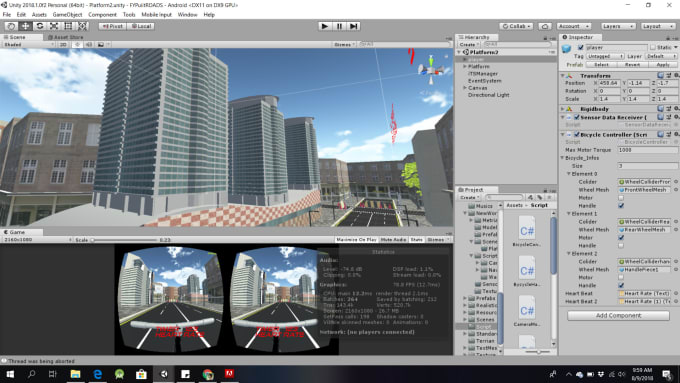Select the BicycleHa... C# script asset
The width and height of the screenshot is (680, 383).
(x=526, y=271)
